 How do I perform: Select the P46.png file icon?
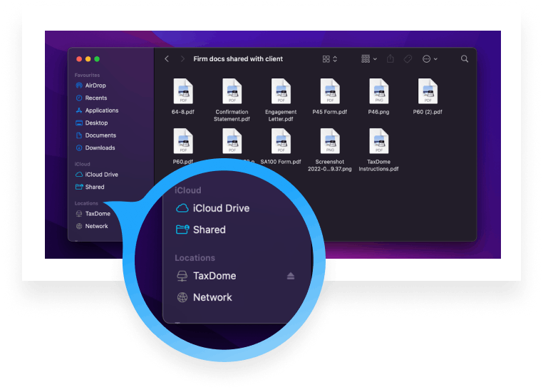pos(378,92)
